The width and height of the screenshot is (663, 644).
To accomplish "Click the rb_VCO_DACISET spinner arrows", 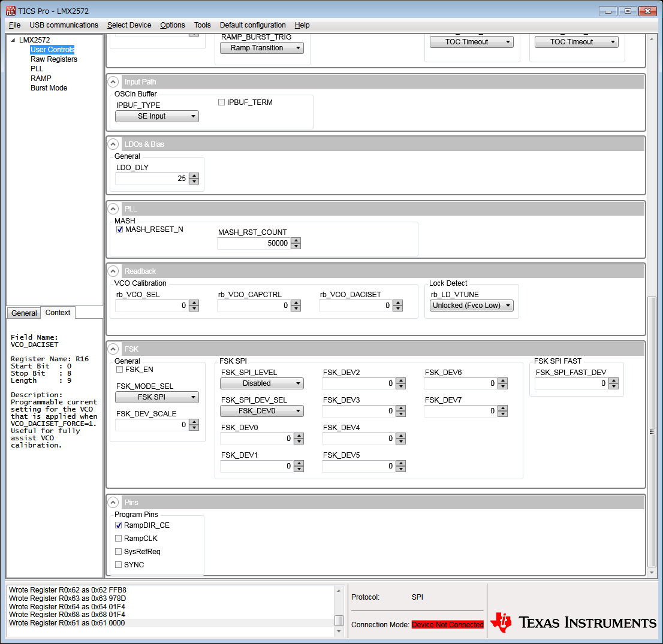I will click(398, 306).
